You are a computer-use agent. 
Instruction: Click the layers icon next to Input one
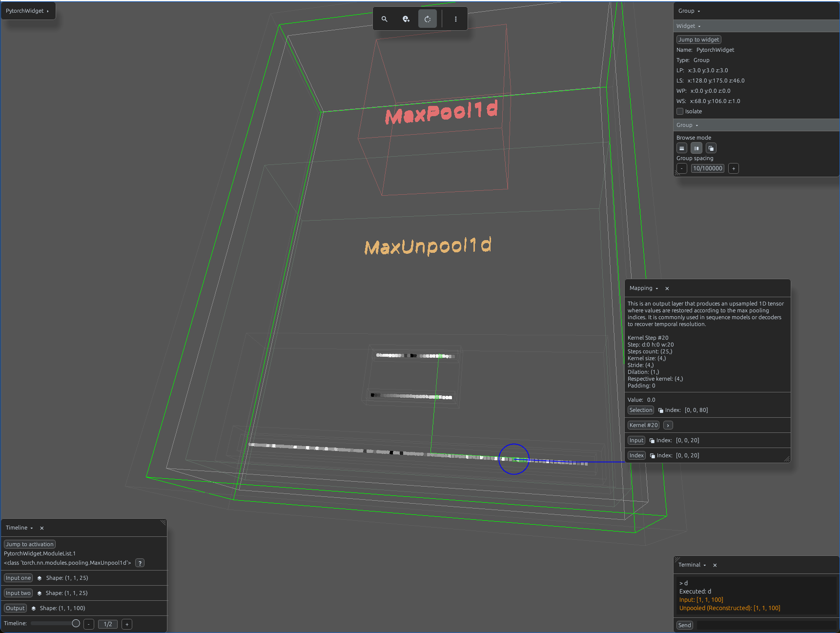(x=40, y=578)
